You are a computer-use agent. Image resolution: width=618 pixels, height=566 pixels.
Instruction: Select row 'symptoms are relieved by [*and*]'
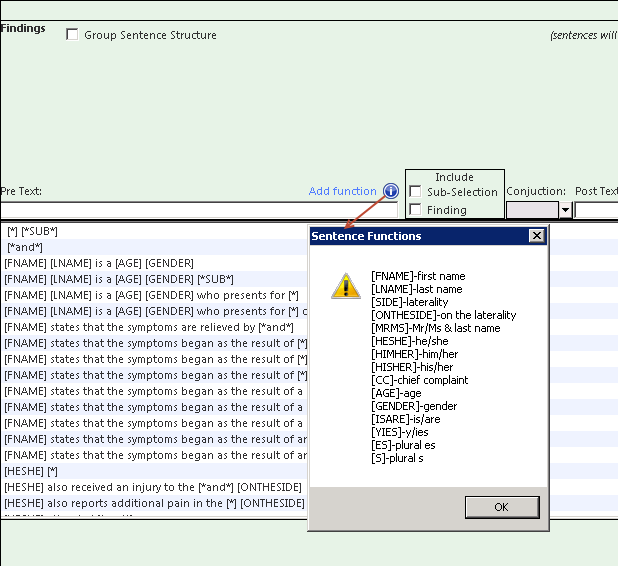(x=154, y=327)
